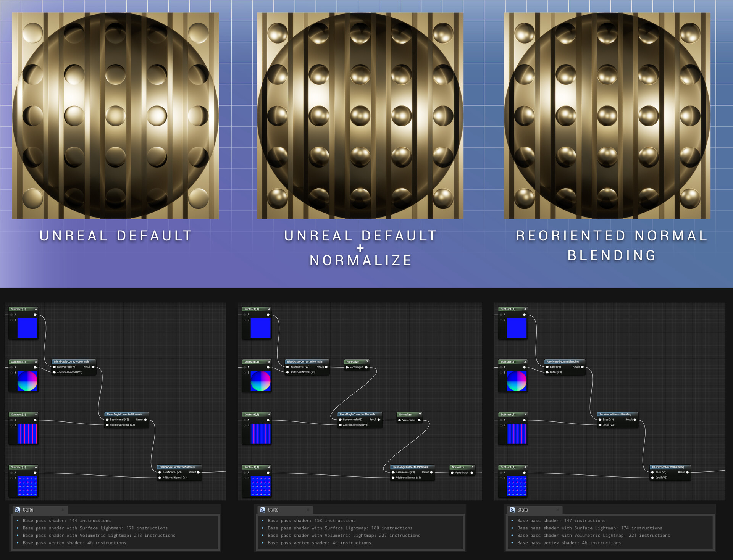The width and height of the screenshot is (733, 560).
Task: Expand the first Normalize node's dropdown arrow
Action: [367, 361]
